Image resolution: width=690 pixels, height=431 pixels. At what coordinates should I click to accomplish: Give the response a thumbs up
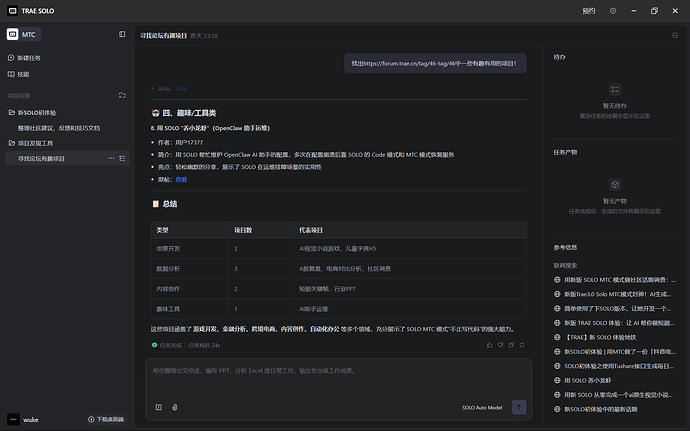[489, 345]
